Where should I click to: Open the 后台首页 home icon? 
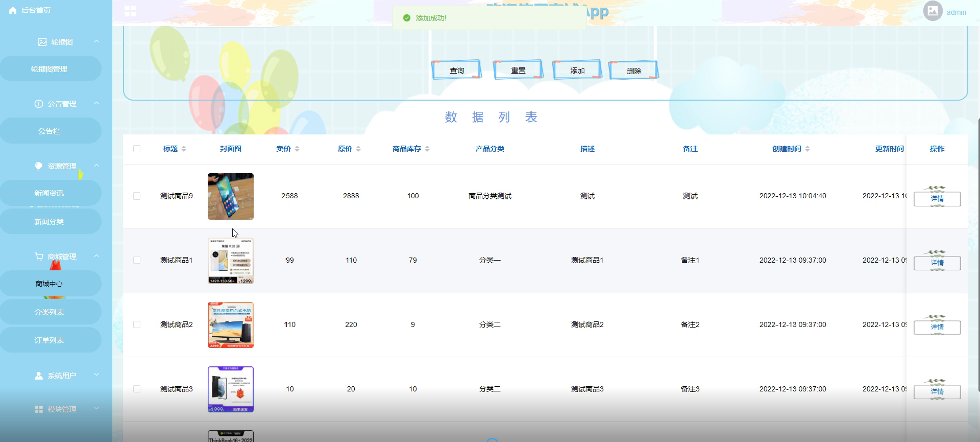[x=13, y=10]
